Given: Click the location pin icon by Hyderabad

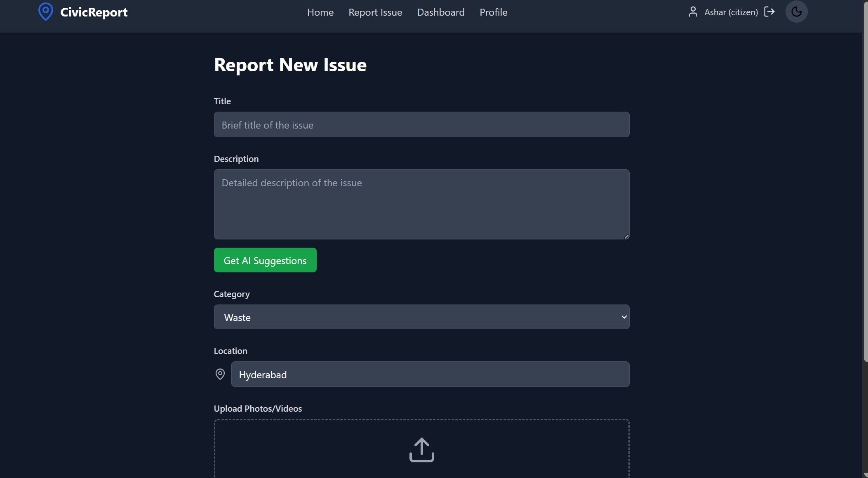Looking at the screenshot, I should [220, 374].
